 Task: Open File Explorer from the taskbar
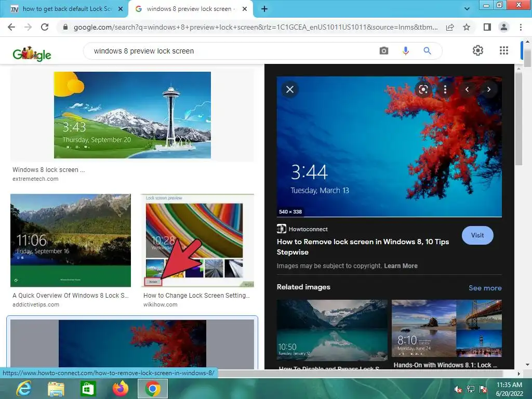[56, 389]
